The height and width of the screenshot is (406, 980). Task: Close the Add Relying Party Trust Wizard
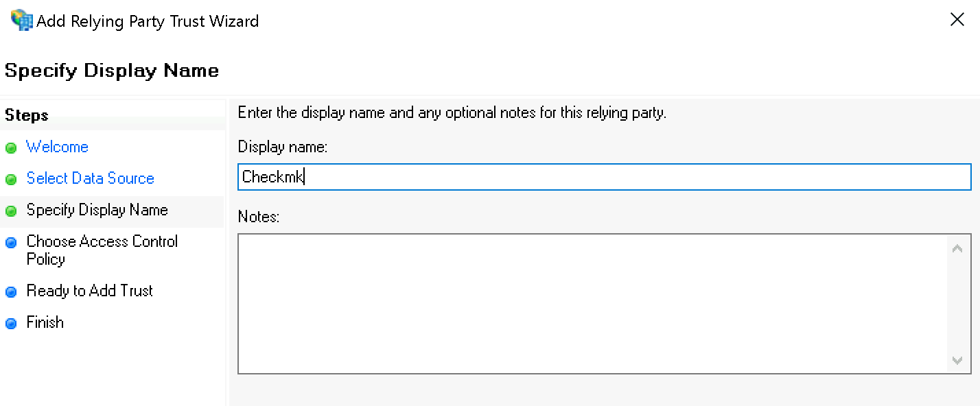coord(957,20)
